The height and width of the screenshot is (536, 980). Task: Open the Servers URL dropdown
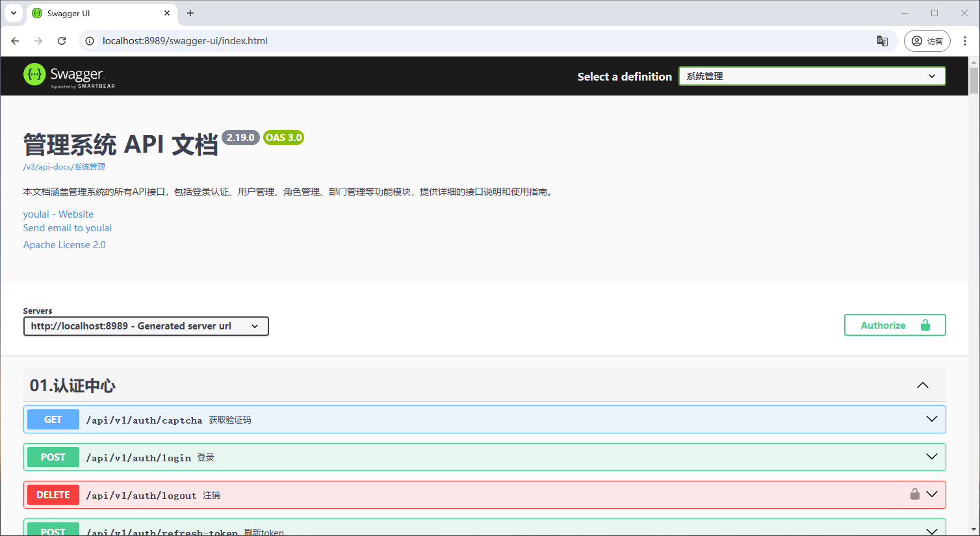coord(146,326)
